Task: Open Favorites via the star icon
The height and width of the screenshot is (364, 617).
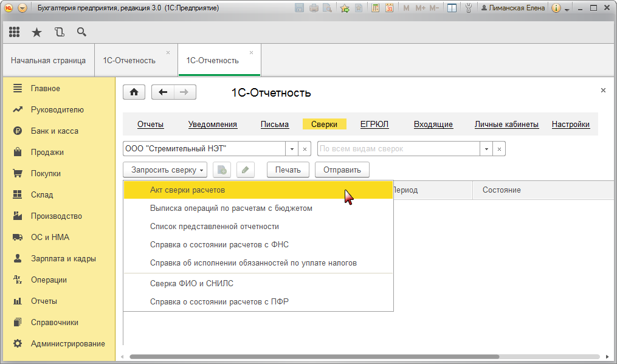Action: 36,32
